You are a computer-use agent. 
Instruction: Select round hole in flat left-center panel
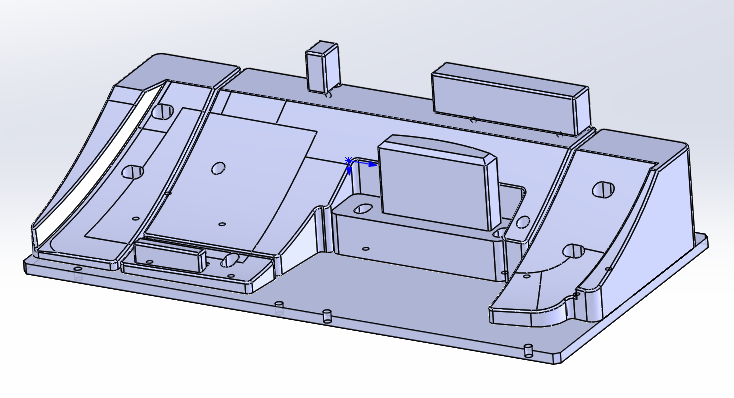(218, 168)
